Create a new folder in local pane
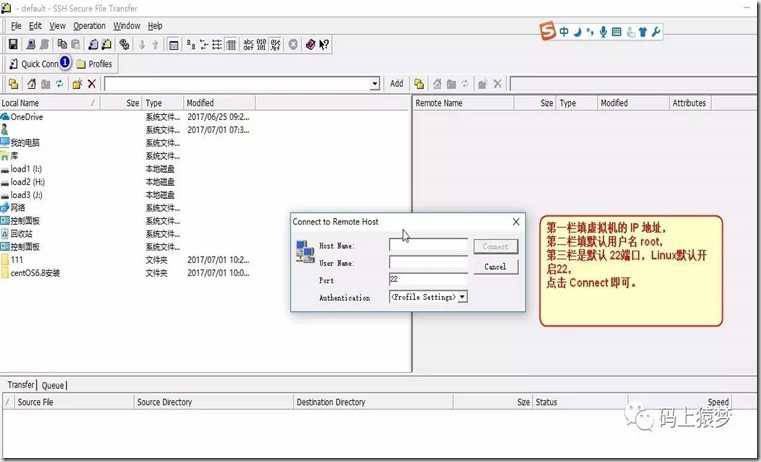This screenshot has height=462, width=761. pyautogui.click(x=77, y=83)
